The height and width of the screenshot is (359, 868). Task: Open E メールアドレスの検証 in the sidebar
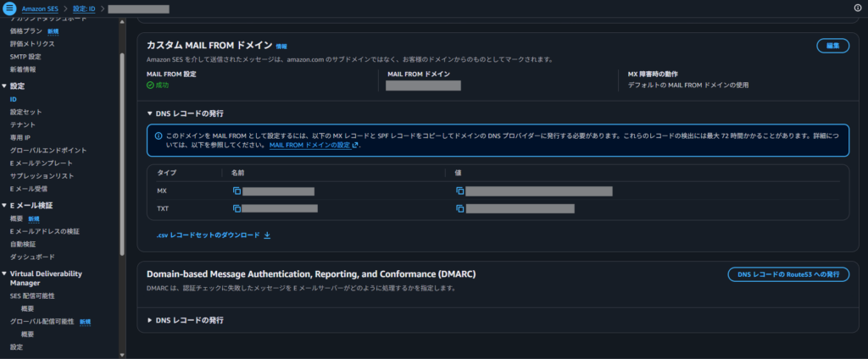(x=45, y=231)
